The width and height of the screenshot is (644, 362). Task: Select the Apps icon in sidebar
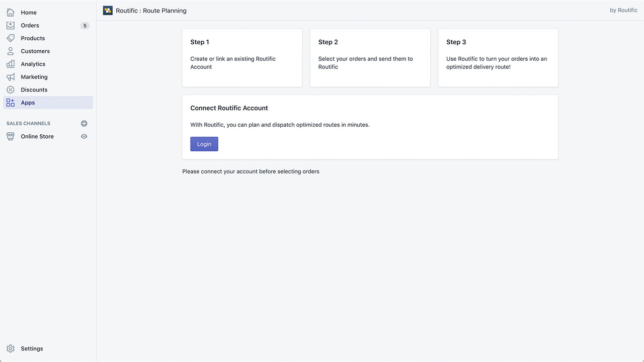click(x=11, y=102)
